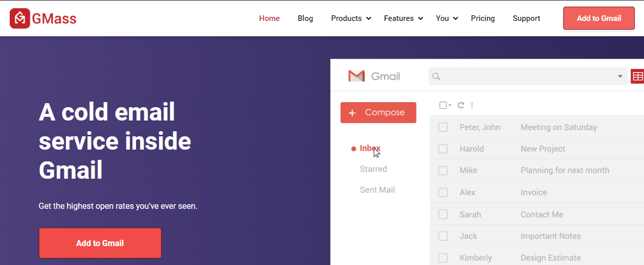Click Add to Gmail button under headline
The width and height of the screenshot is (644, 265).
(100, 243)
